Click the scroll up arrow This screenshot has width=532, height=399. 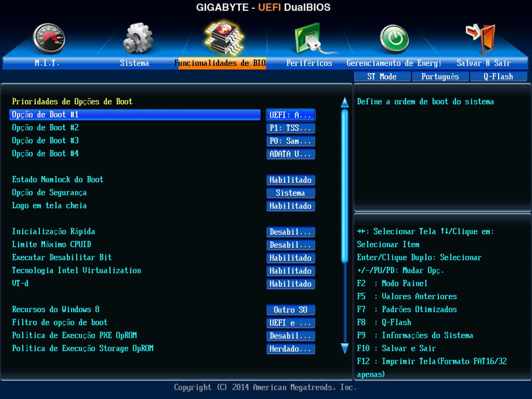click(345, 102)
